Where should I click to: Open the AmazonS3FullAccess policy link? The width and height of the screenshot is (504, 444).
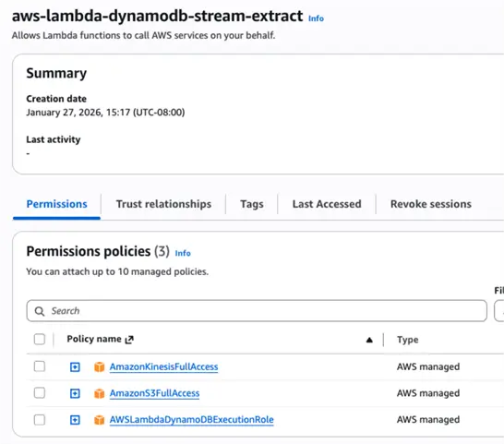click(x=154, y=393)
